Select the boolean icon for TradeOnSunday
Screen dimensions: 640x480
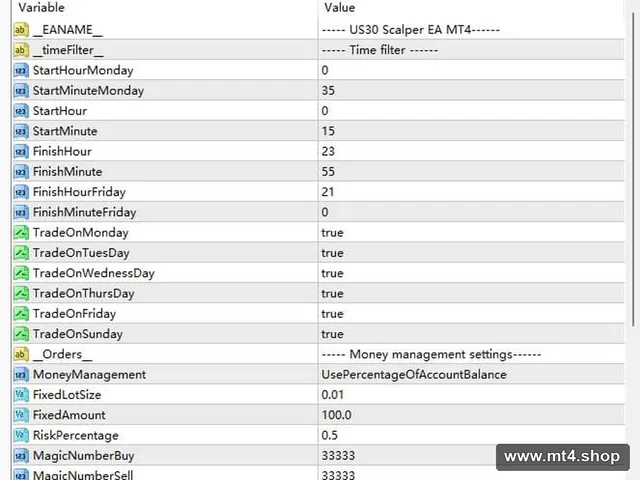tap(21, 334)
